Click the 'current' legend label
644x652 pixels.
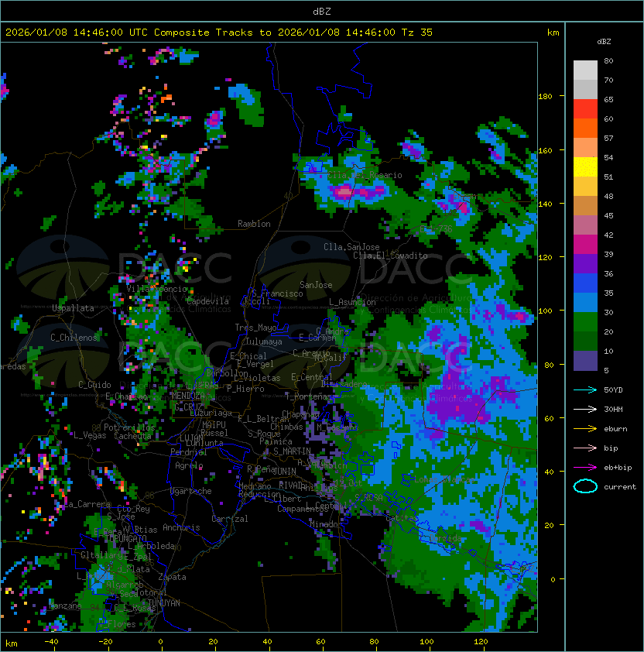620,486
